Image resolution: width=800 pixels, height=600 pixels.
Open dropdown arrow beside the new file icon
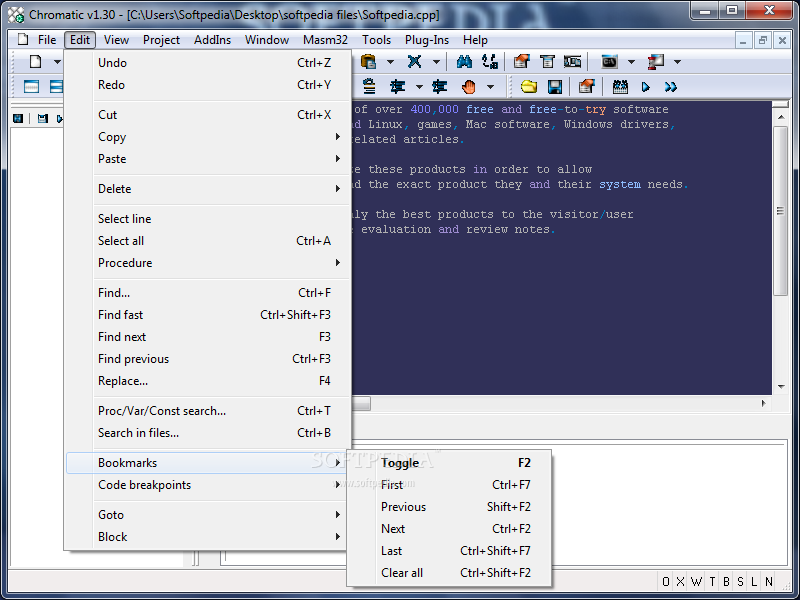57,62
